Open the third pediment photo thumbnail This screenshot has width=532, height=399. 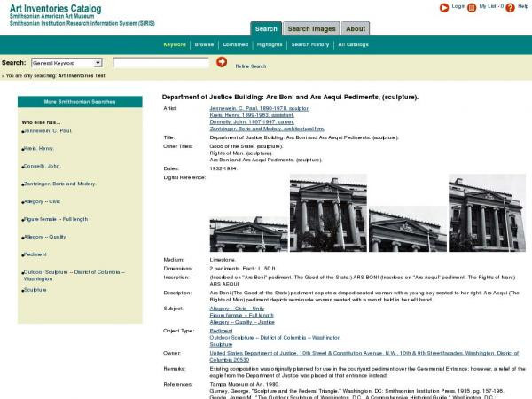tap(408, 229)
